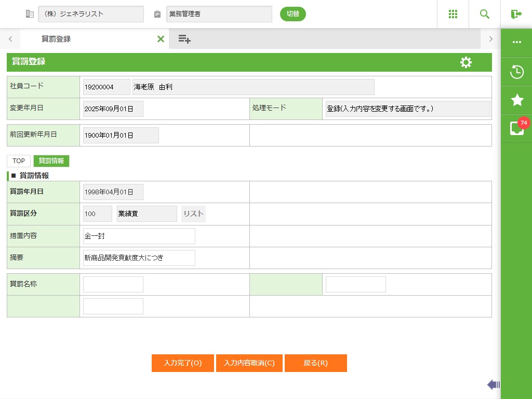The image size is (532, 399).
Task: Open the history clock icon
Action: pos(516,72)
